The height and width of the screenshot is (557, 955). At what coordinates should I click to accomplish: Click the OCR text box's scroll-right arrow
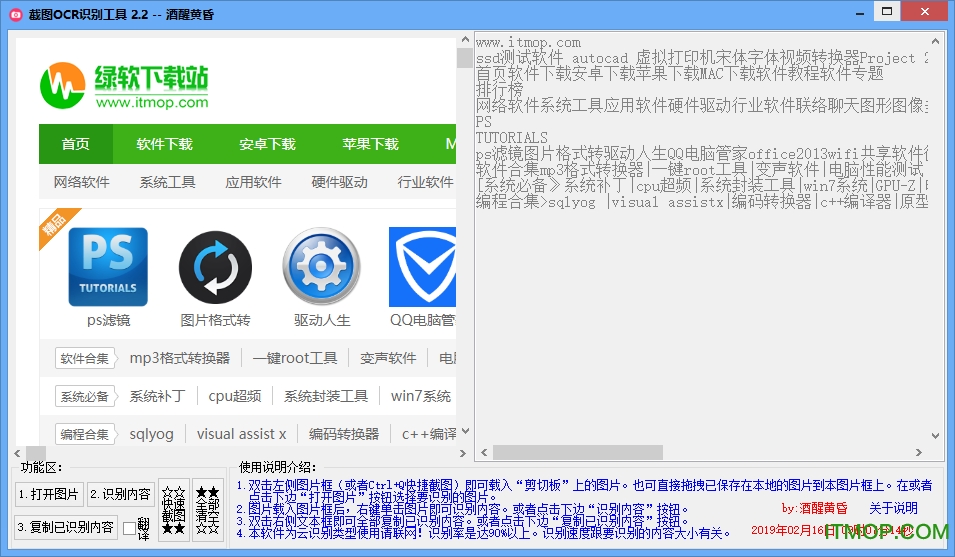click(x=919, y=452)
